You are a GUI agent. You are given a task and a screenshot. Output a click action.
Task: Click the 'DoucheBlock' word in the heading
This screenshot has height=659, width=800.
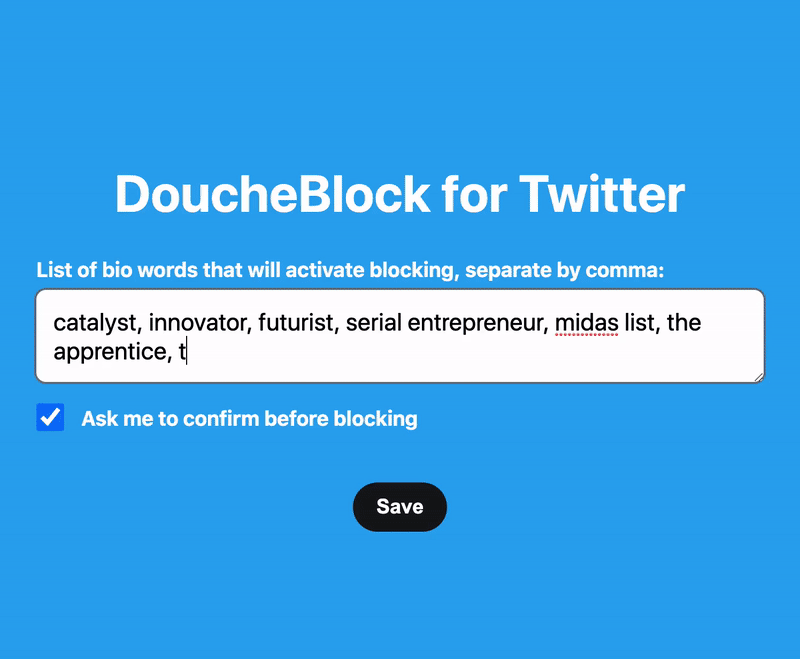coord(273,194)
